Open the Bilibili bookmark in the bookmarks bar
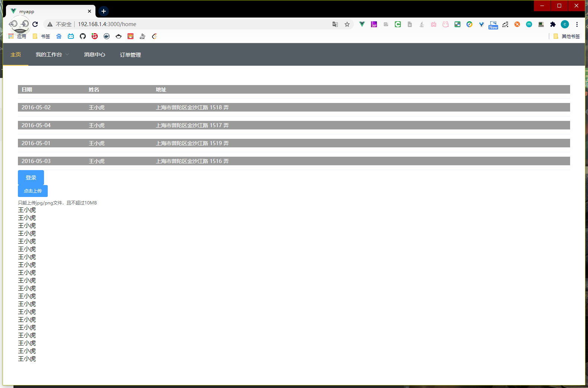The height and width of the screenshot is (388, 588). [71, 36]
